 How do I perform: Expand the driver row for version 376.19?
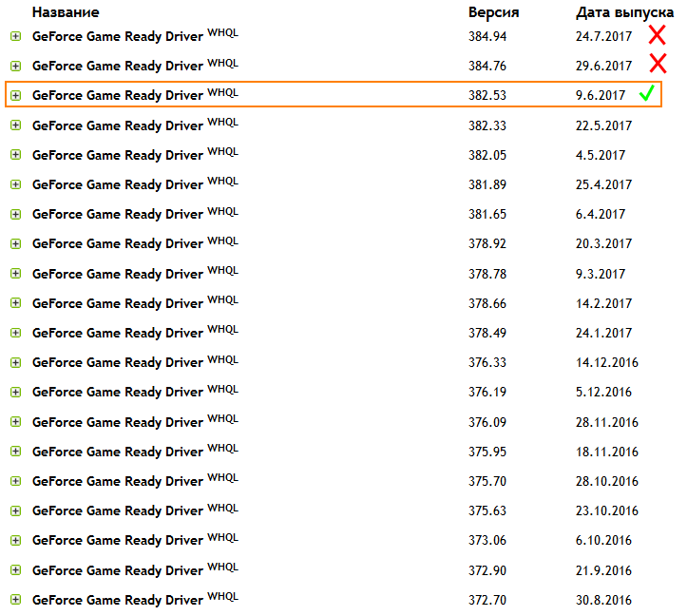[16, 392]
